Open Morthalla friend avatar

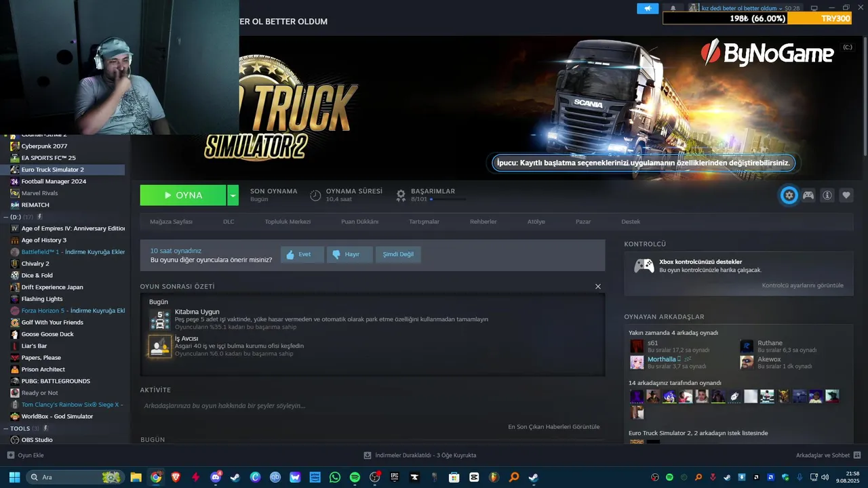(637, 363)
